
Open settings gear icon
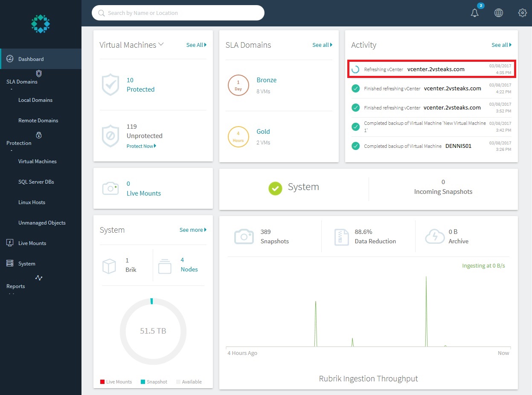(522, 13)
